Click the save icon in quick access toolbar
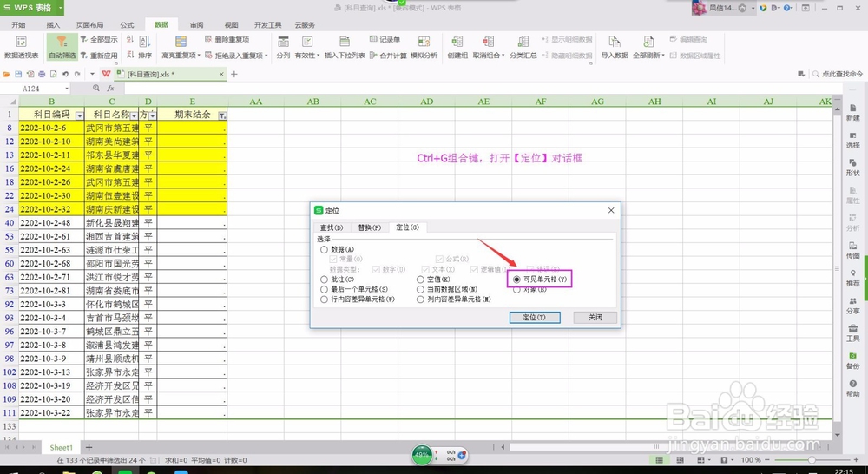 coord(18,74)
